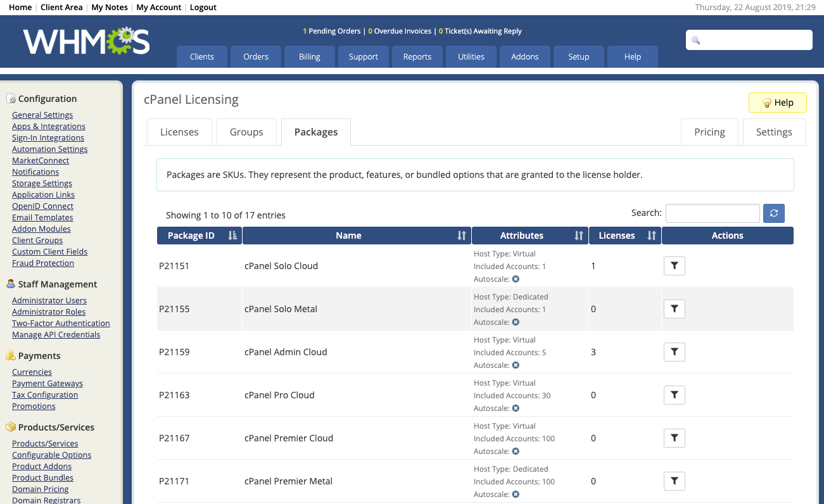
Task: Sort table by Attributes column
Action: (530, 236)
